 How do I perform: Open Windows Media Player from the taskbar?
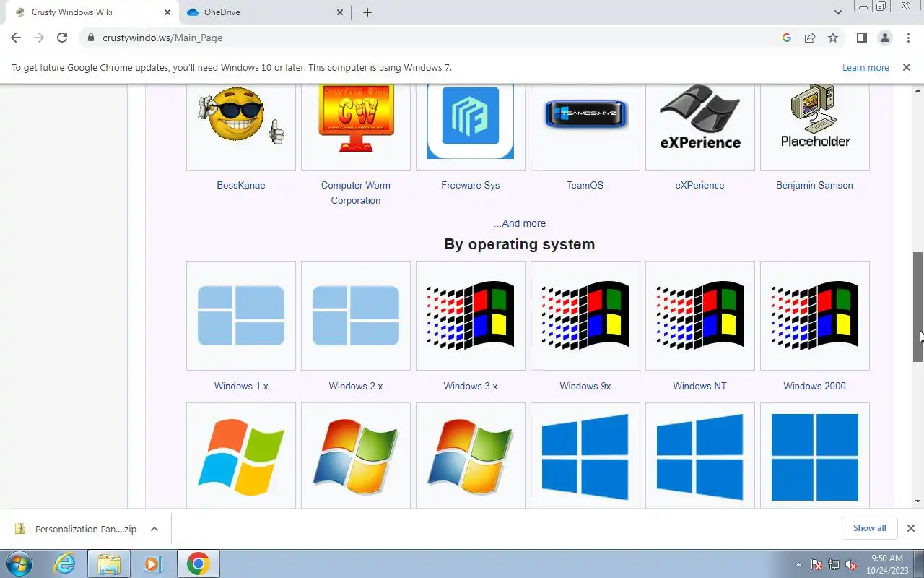[x=152, y=564]
